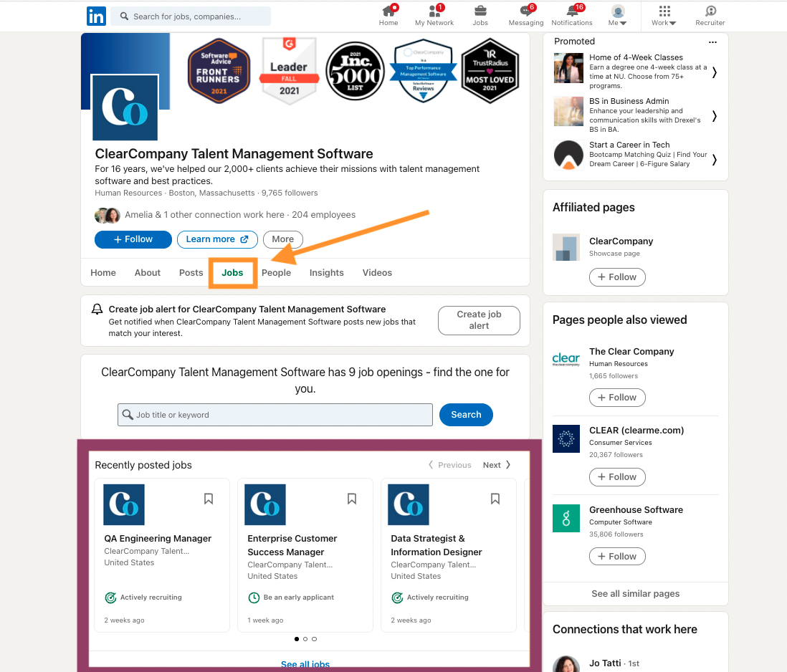The height and width of the screenshot is (672, 787).
Task: Open Jo Tatti connection profile
Action: point(605,663)
